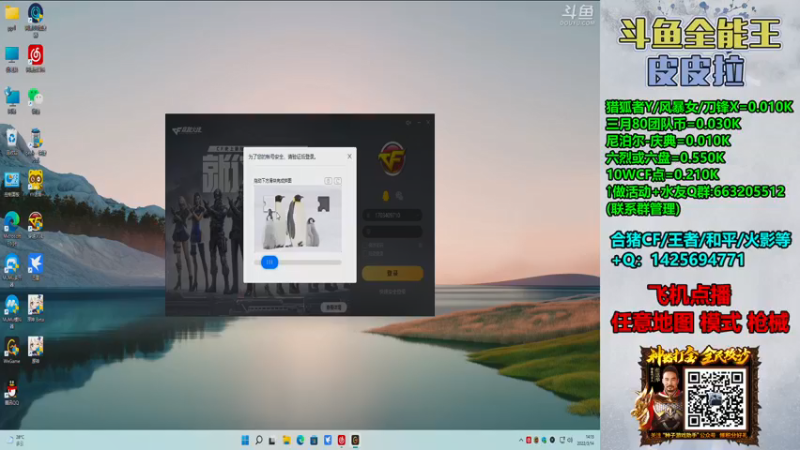Expand the account history dropdown arrow
800x450 pixels.
418,215
